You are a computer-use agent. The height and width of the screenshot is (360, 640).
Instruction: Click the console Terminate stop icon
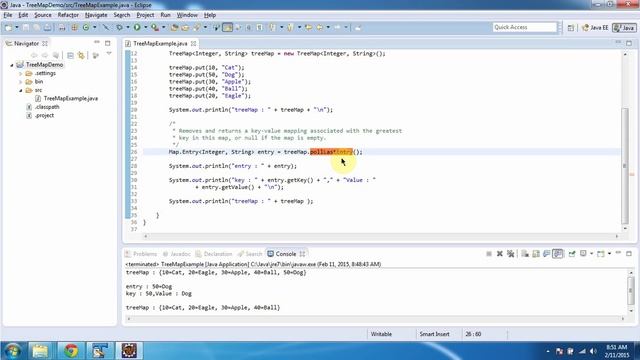pyautogui.click(x=489, y=254)
